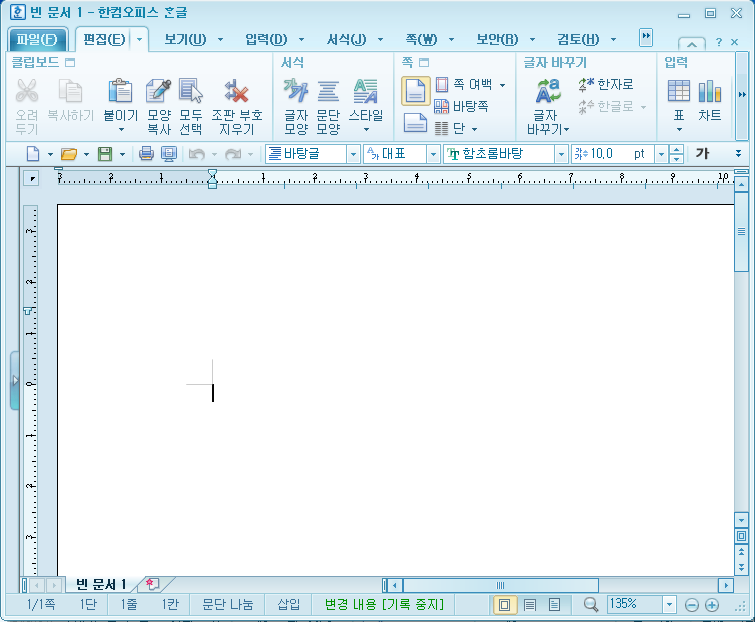Click Columns (단) button
The width and height of the screenshot is (755, 622).
click(456, 128)
